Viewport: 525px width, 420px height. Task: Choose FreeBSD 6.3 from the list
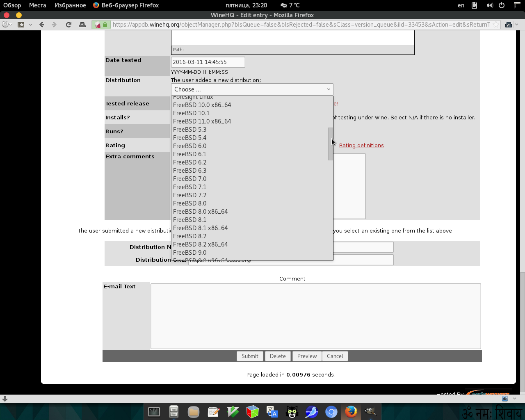[249, 171]
